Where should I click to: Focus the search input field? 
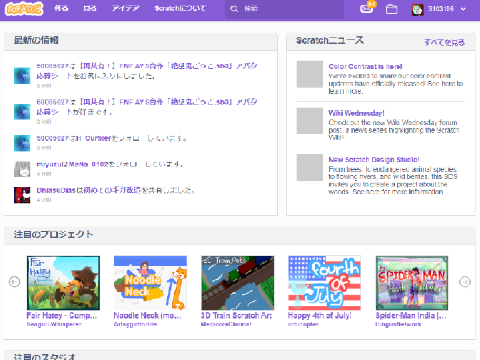[x=284, y=9]
